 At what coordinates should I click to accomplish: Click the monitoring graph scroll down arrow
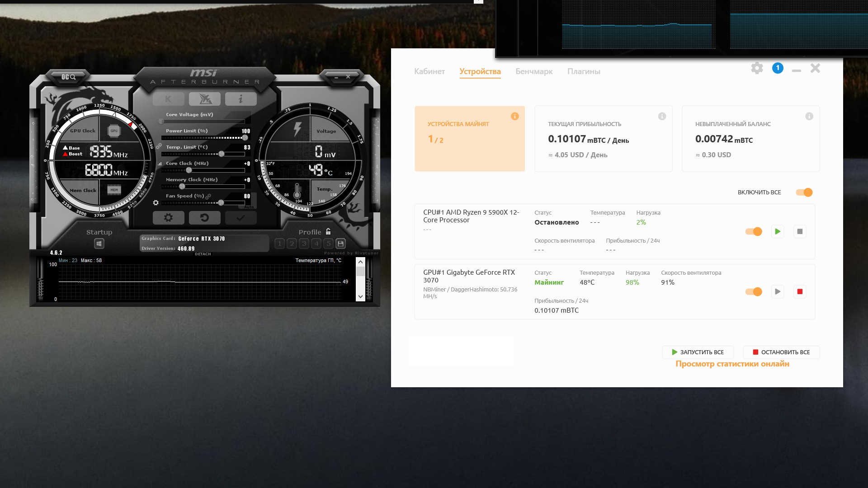360,296
